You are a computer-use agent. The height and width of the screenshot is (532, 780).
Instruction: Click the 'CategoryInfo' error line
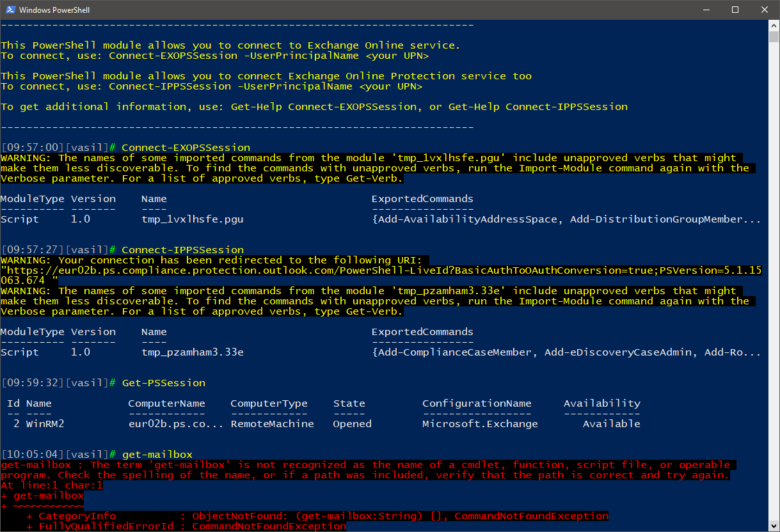click(x=317, y=516)
